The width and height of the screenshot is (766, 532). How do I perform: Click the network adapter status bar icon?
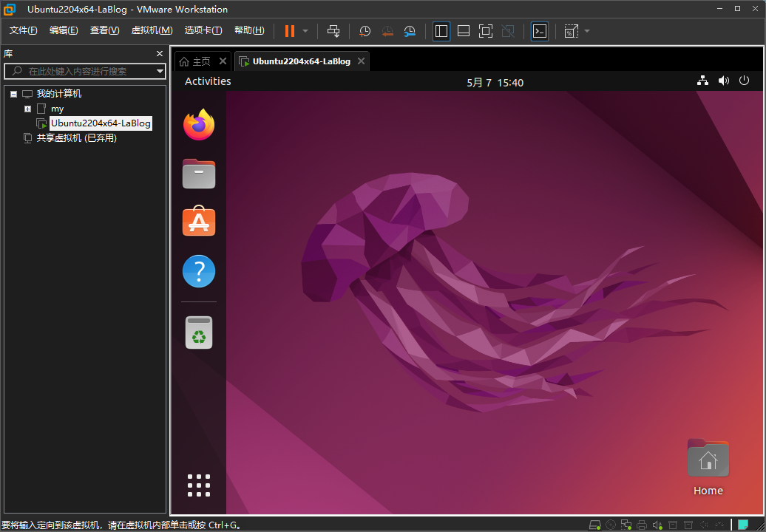pos(626,525)
